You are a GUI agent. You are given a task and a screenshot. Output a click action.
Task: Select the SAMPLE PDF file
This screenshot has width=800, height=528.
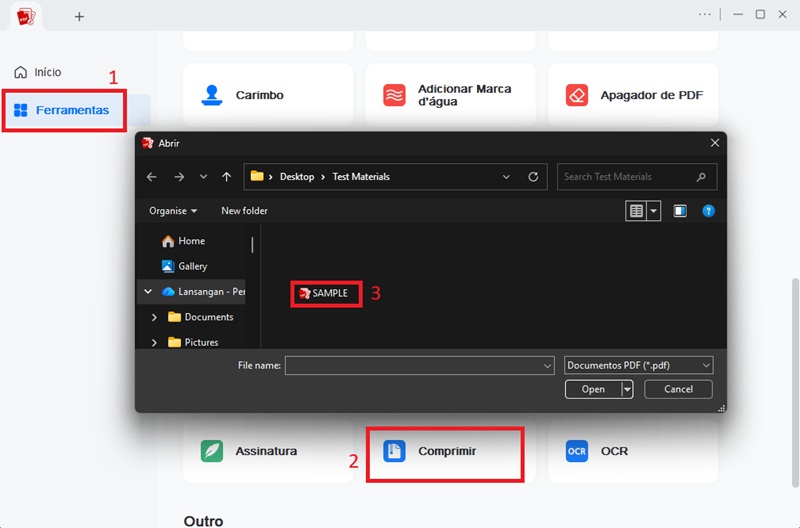click(x=323, y=293)
